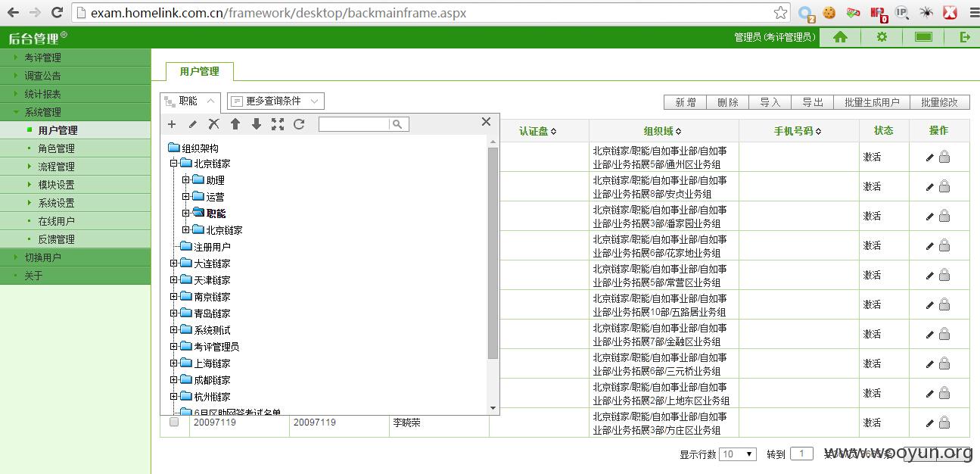
Task: Click the add node plus icon in tree toolbar
Action: (x=172, y=124)
